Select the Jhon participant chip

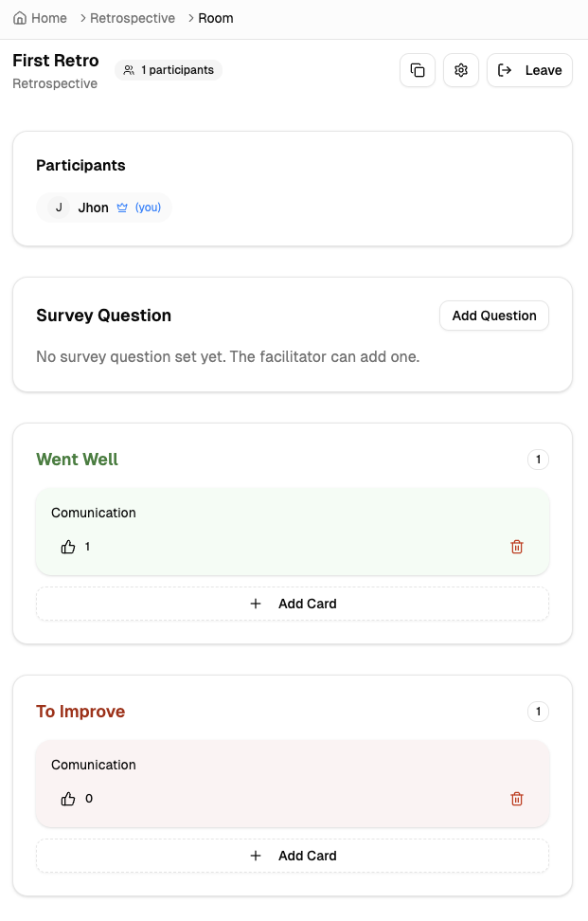(x=93, y=208)
